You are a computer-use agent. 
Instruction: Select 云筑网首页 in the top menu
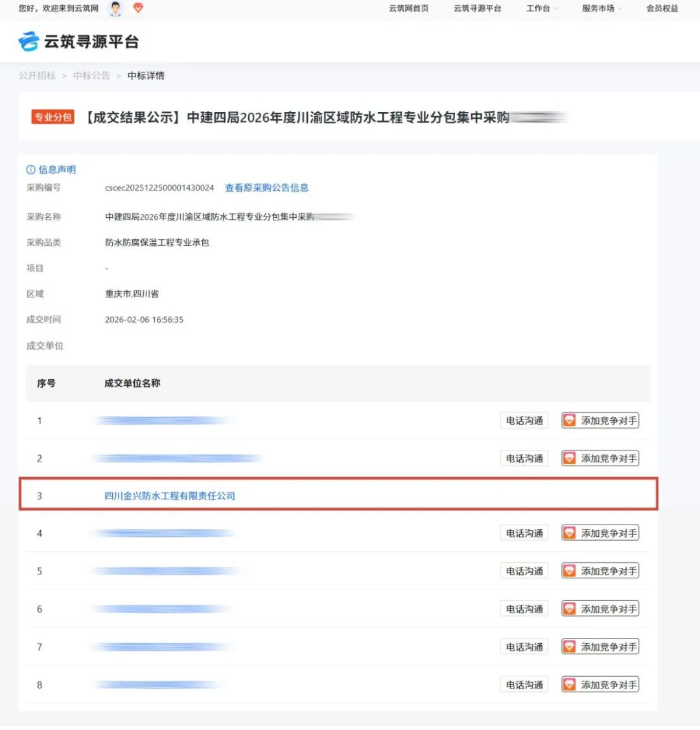click(408, 9)
